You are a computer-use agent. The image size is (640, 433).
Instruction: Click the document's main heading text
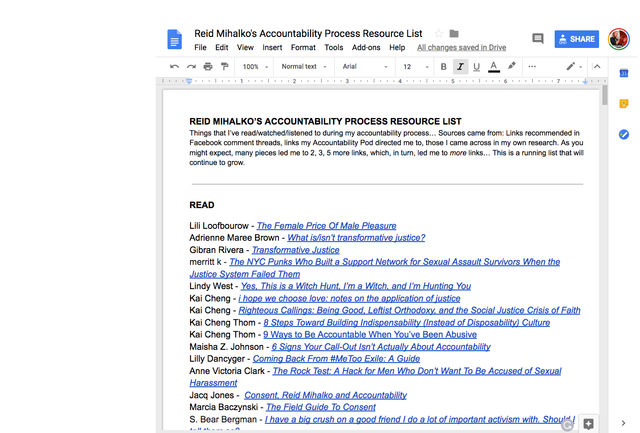coord(325,121)
